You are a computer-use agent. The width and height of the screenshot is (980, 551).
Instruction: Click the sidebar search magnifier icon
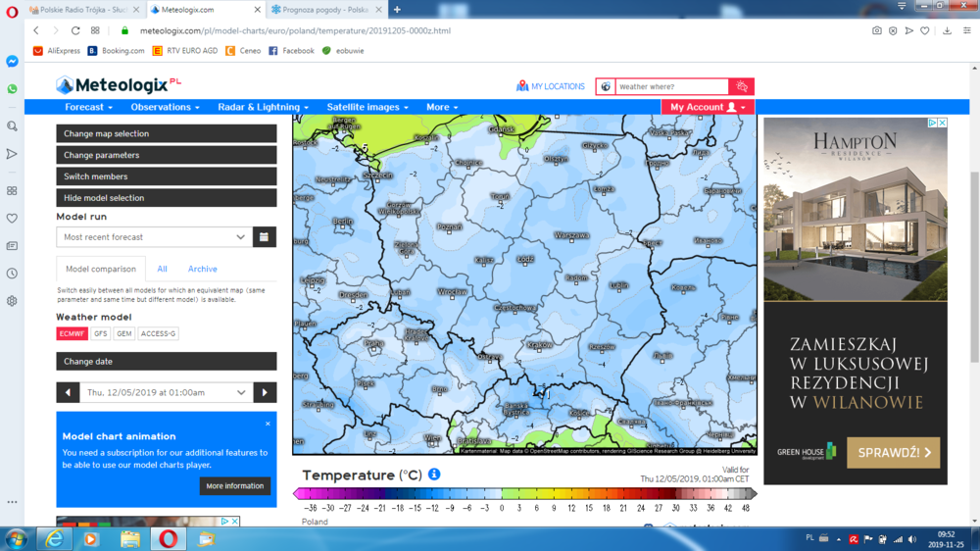coord(12,126)
